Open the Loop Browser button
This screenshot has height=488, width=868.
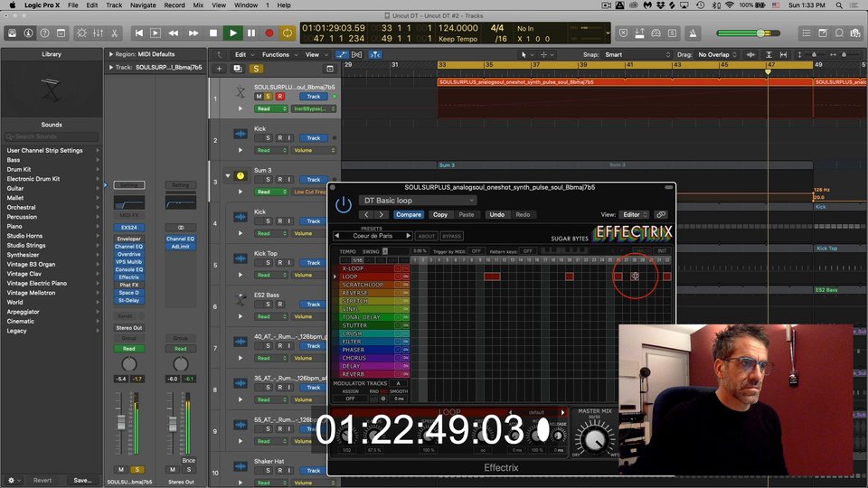pos(839,33)
